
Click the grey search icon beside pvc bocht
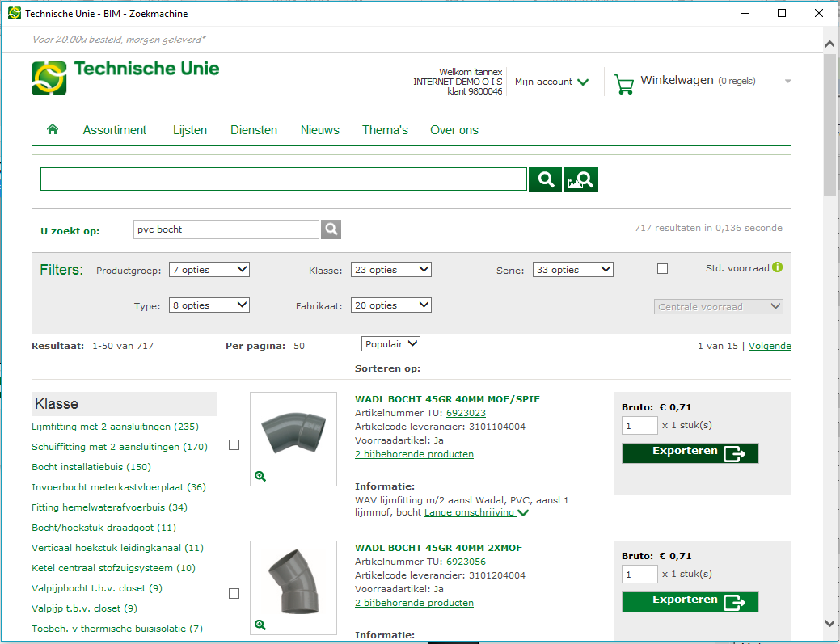pos(331,229)
